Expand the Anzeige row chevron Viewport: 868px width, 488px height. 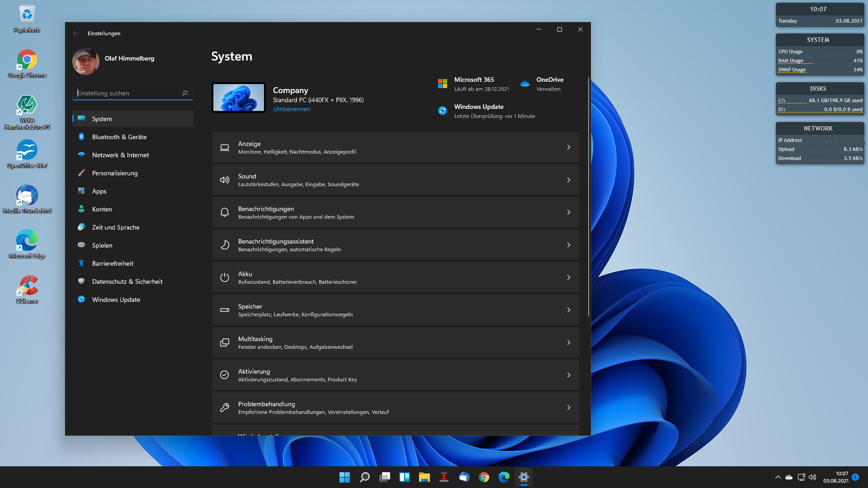pyautogui.click(x=568, y=147)
